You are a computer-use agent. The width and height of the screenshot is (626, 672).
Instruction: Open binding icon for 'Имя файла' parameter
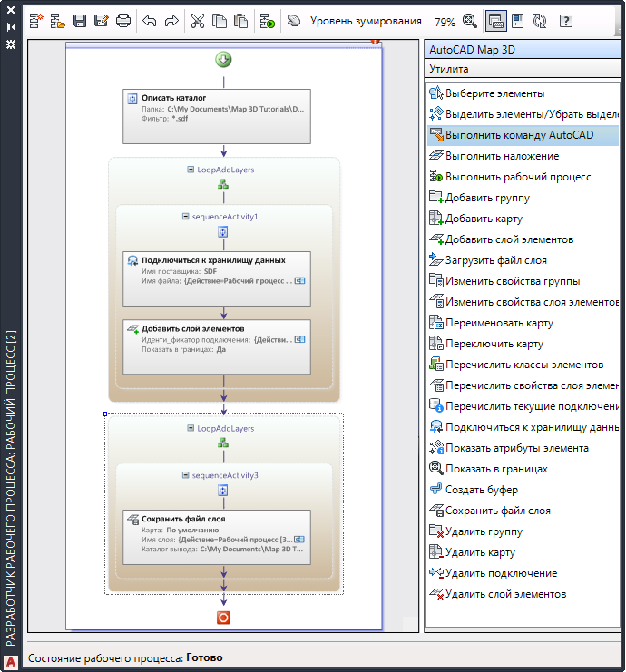click(x=300, y=281)
